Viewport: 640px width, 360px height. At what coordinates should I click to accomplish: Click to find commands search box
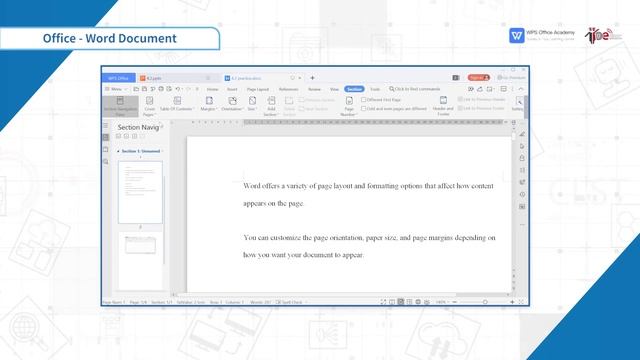click(415, 89)
